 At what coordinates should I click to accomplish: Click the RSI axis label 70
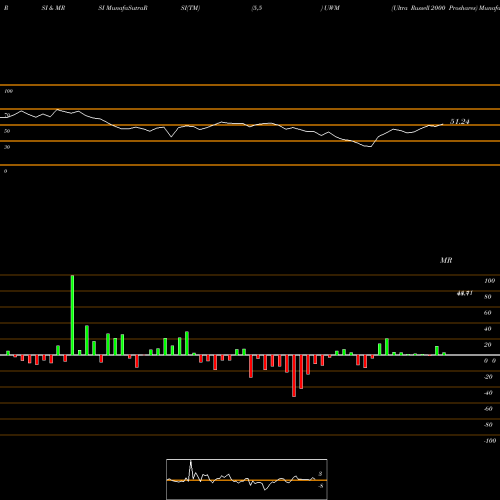7,115
